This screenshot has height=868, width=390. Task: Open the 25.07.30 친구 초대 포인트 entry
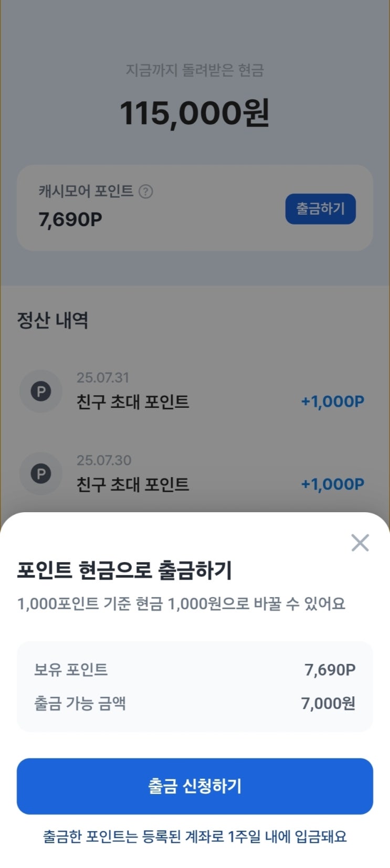tap(133, 484)
